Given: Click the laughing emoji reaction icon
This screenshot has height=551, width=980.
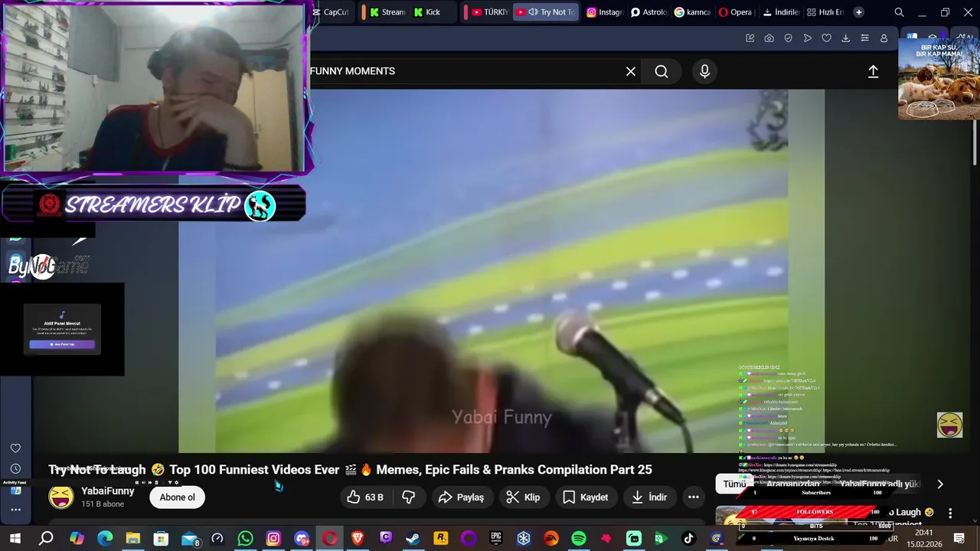Looking at the screenshot, I should 949,425.
